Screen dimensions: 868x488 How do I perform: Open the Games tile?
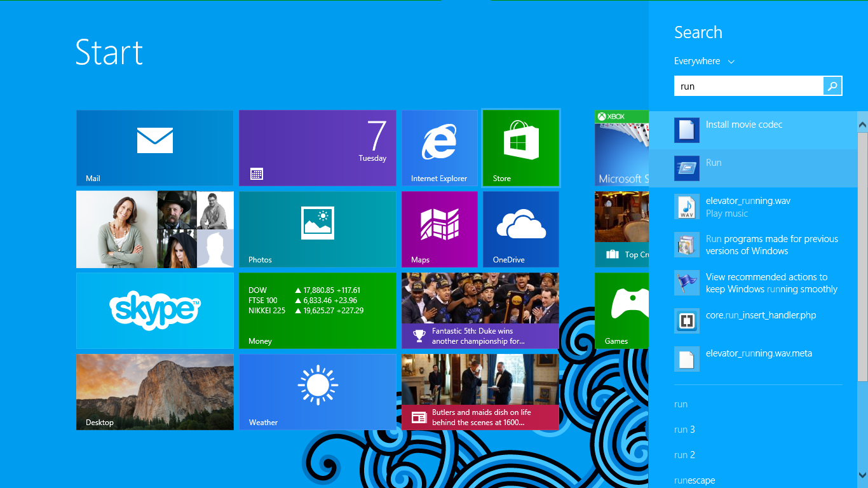click(621, 311)
